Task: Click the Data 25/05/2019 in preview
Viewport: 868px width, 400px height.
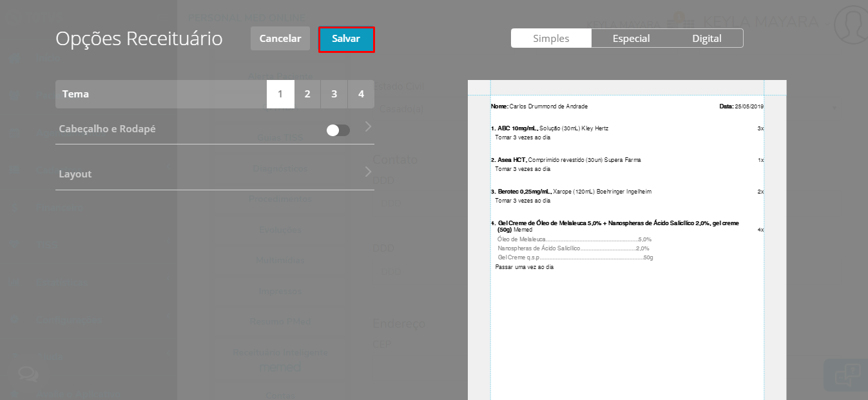Action: coord(742,106)
